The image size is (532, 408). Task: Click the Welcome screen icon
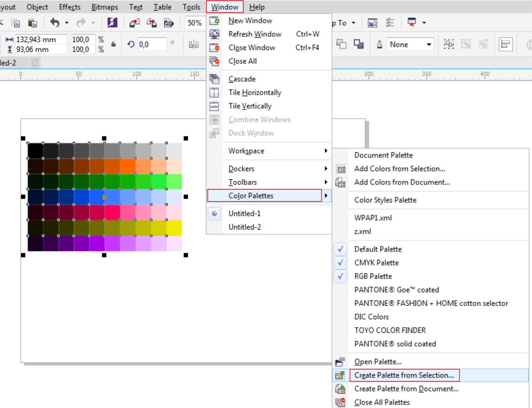click(x=372, y=23)
